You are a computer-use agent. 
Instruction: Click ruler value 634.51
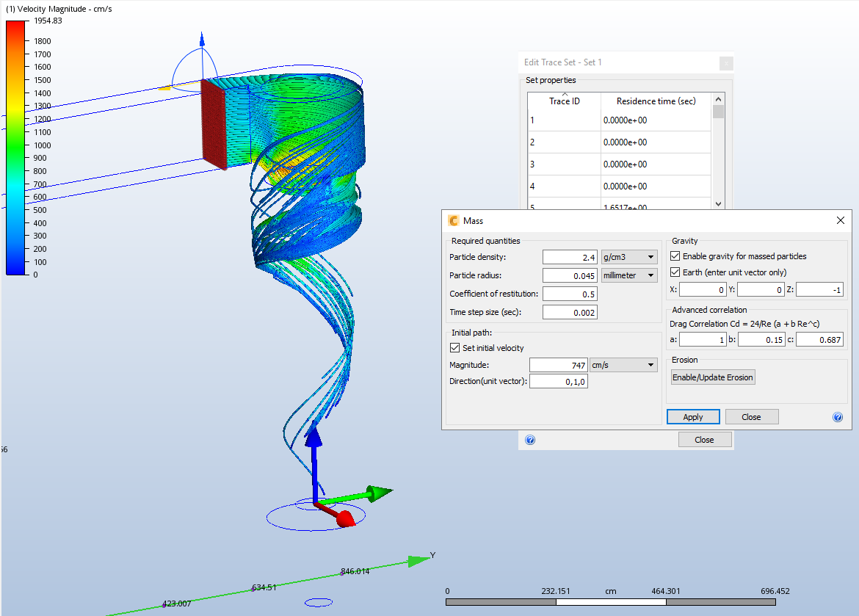click(x=264, y=587)
